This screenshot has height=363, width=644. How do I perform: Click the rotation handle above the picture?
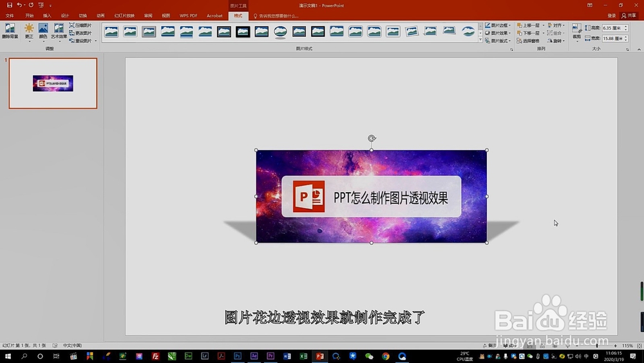pos(372,139)
